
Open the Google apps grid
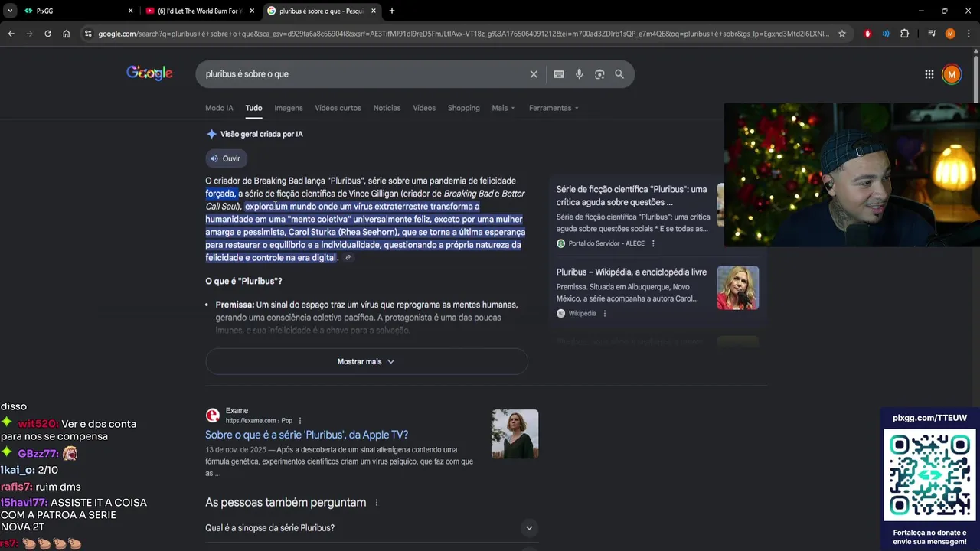[929, 74]
